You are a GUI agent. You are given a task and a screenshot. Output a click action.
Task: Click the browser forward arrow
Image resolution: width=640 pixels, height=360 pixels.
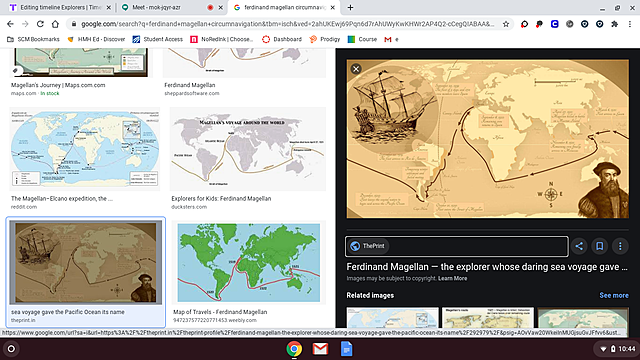pyautogui.click(x=25, y=24)
